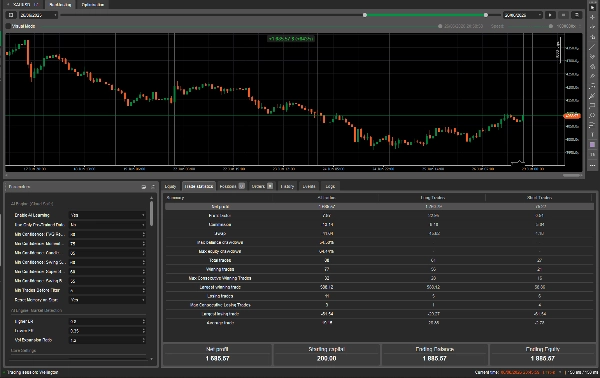Click the Parameters panel scroll down arrow
This screenshot has height=378, width=600.
pyautogui.click(x=152, y=359)
